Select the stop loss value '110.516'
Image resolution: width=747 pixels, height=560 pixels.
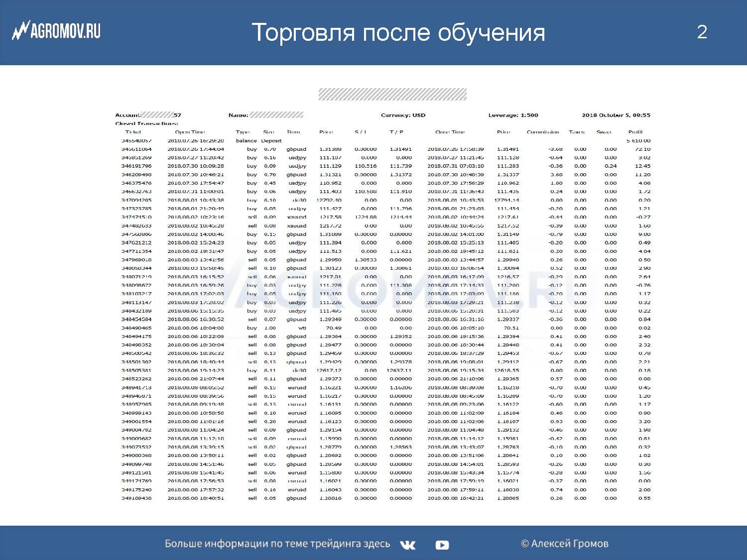(x=366, y=166)
